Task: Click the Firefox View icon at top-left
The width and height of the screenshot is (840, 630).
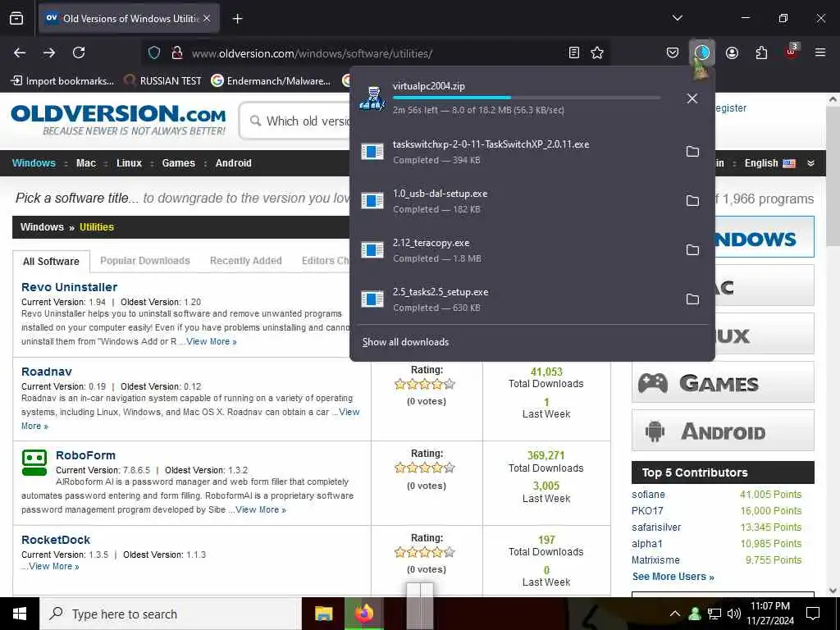Action: tap(16, 18)
